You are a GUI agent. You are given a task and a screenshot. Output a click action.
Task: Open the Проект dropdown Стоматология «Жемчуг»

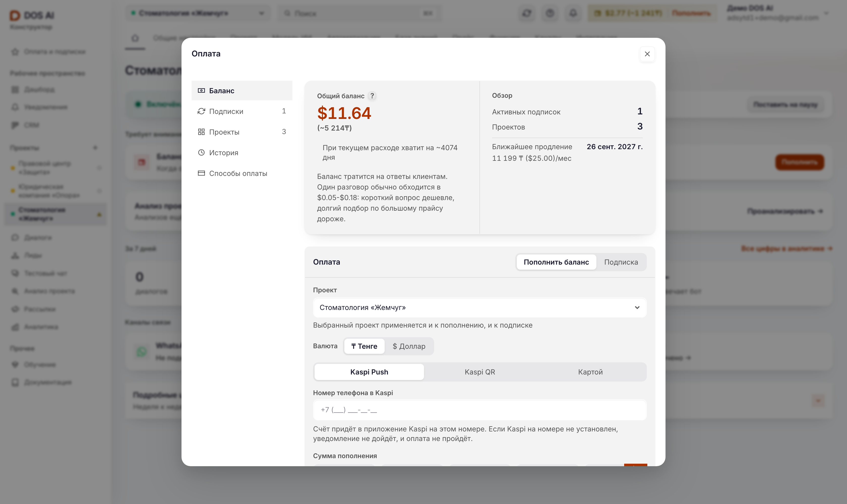[479, 307]
